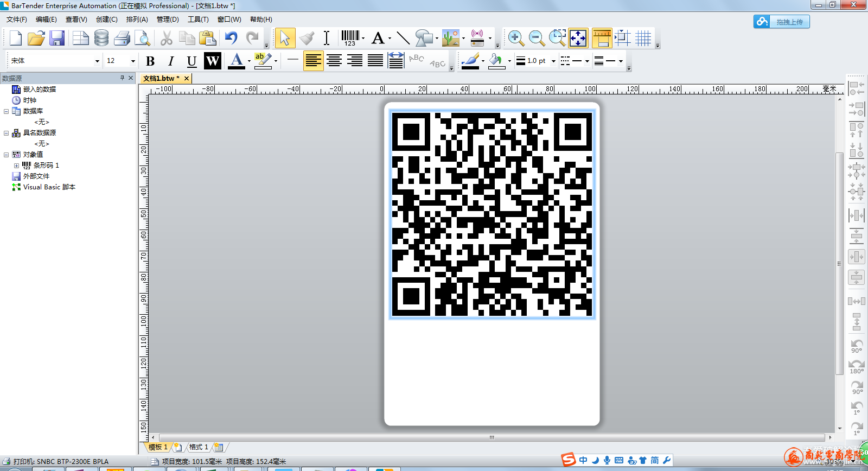Expand the 条形码 1 tree node
Screen dimensions: 868x471
[16, 166]
